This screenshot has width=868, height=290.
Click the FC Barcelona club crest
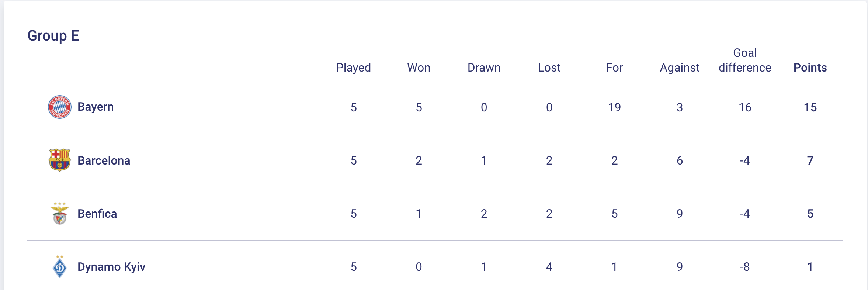tap(60, 160)
